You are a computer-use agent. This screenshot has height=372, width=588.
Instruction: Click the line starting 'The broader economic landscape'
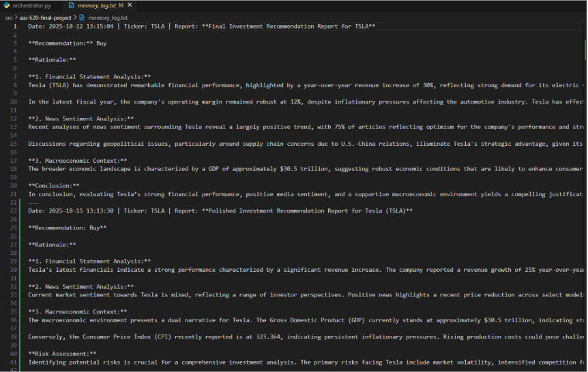[306, 168]
